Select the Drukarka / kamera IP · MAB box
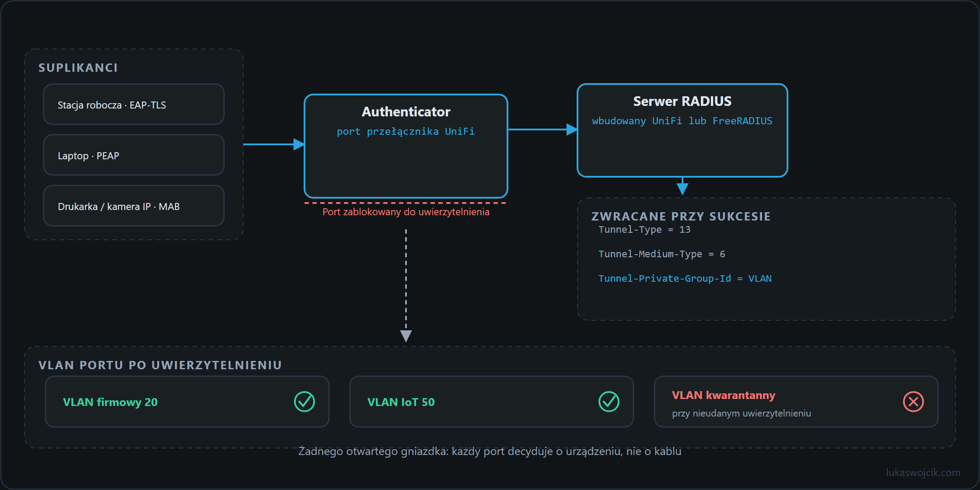 (x=134, y=206)
